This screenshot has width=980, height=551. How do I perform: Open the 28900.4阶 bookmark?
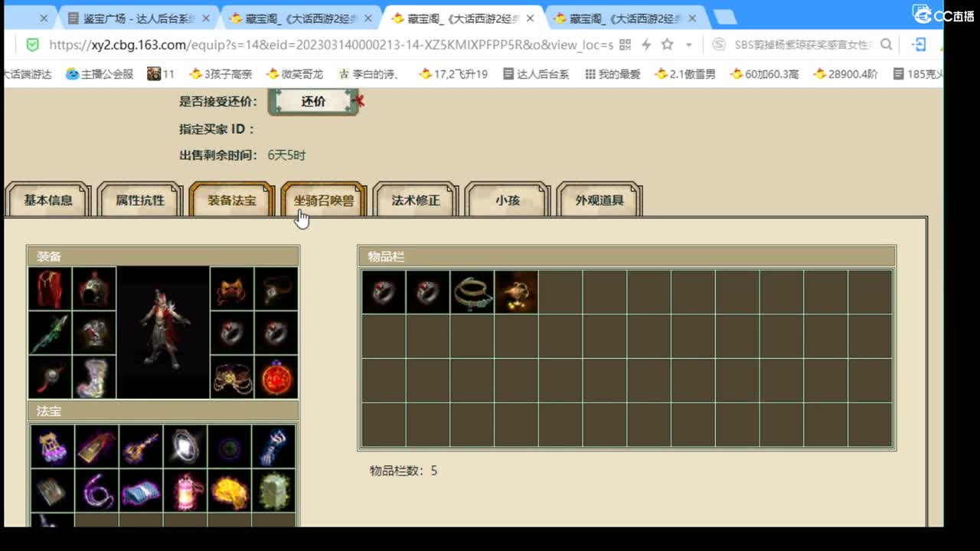point(846,74)
